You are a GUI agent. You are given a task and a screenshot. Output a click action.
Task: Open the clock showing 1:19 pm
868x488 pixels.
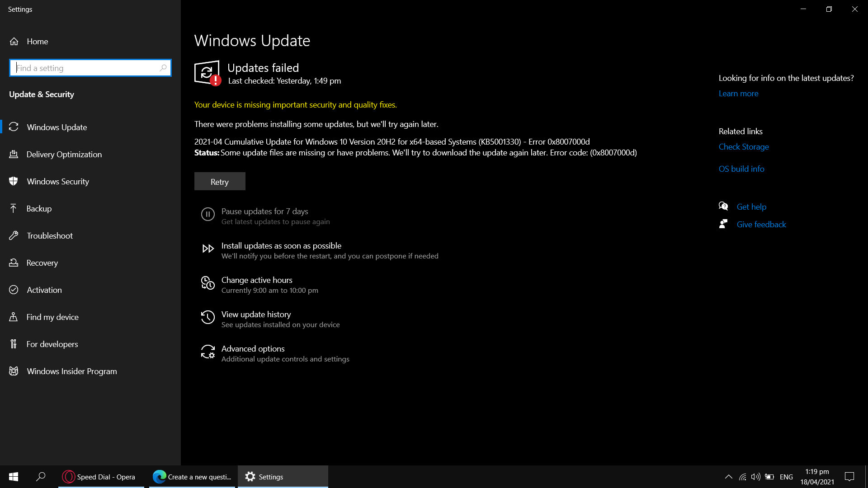pos(817,477)
